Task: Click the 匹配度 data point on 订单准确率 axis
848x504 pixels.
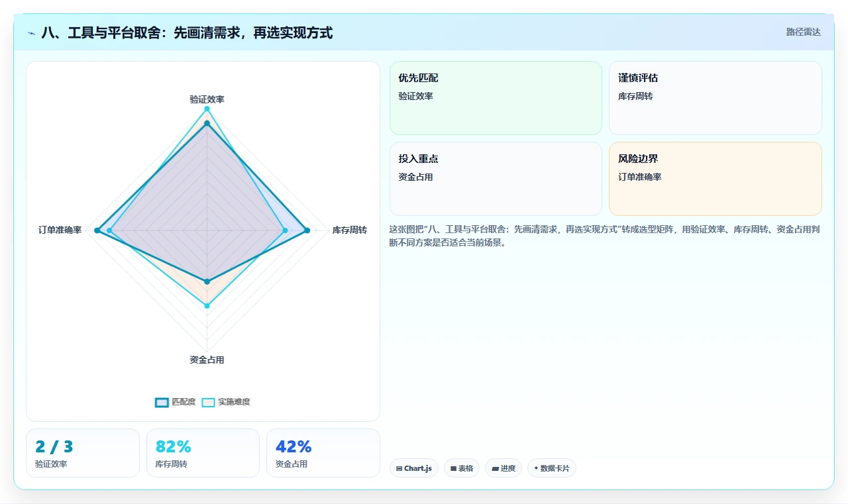Action: coord(97,230)
